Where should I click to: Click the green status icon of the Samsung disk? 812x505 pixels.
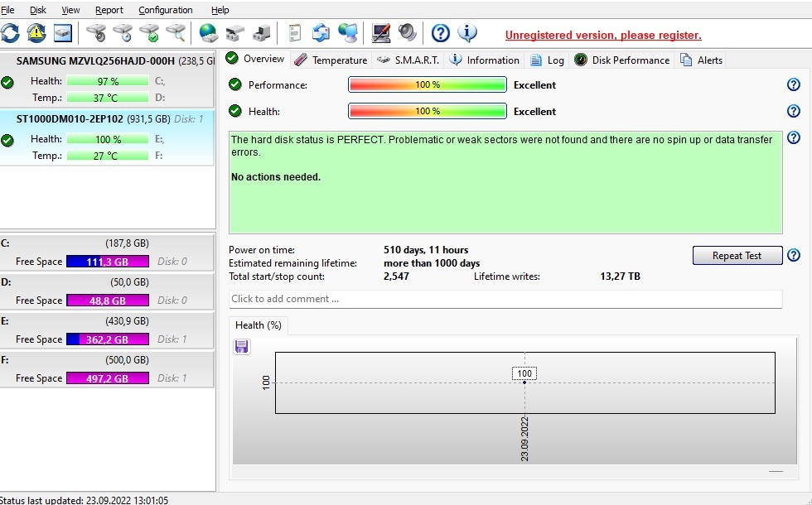(7, 82)
